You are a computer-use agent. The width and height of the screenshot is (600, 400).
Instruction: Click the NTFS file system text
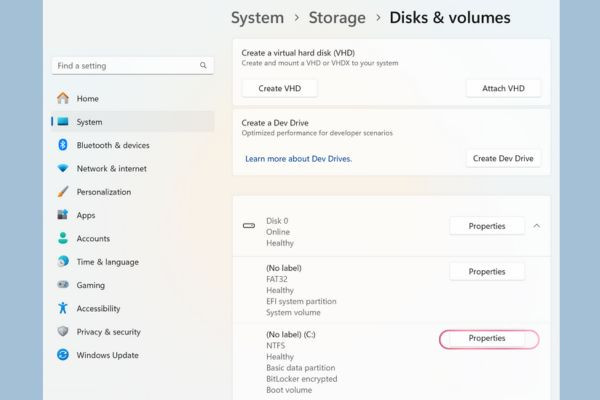click(276, 346)
